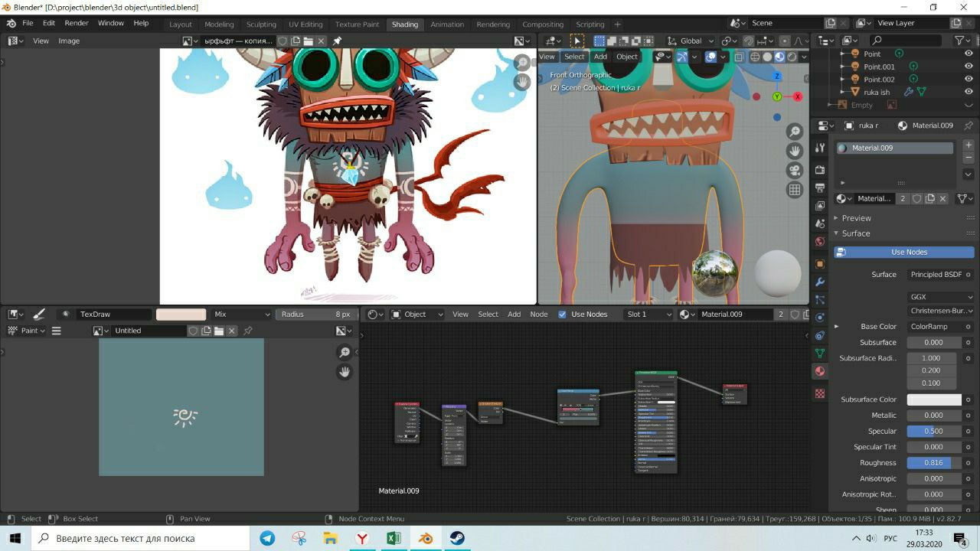Open the node editor Add menu

click(x=514, y=314)
